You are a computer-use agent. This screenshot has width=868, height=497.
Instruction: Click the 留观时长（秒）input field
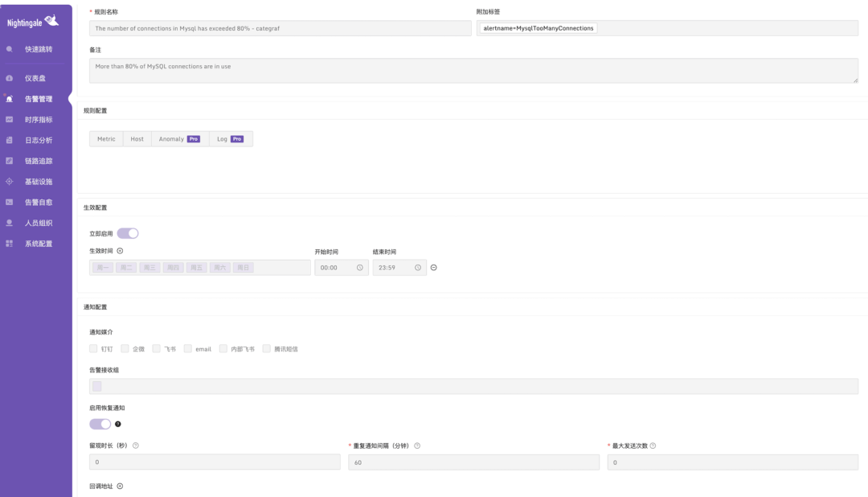point(215,462)
